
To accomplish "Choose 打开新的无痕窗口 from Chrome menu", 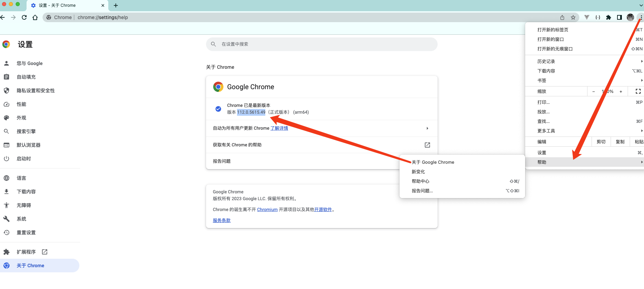I will click(x=584, y=49).
